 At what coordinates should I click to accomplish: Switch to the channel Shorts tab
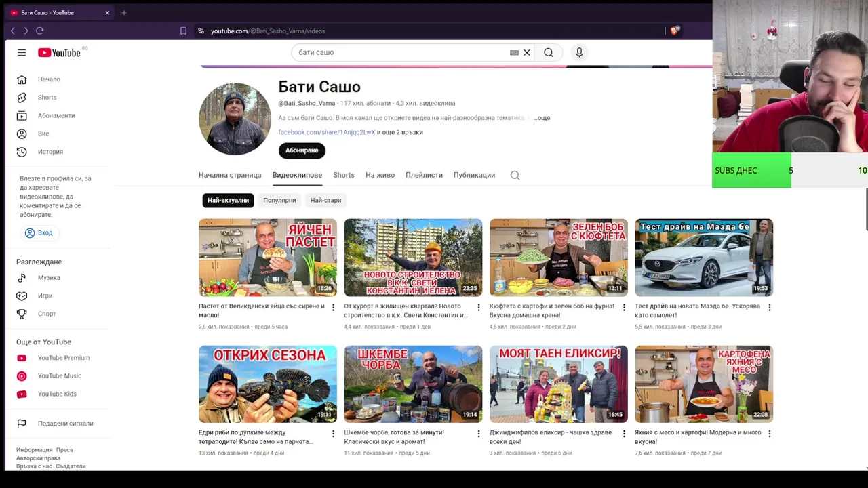pyautogui.click(x=344, y=175)
